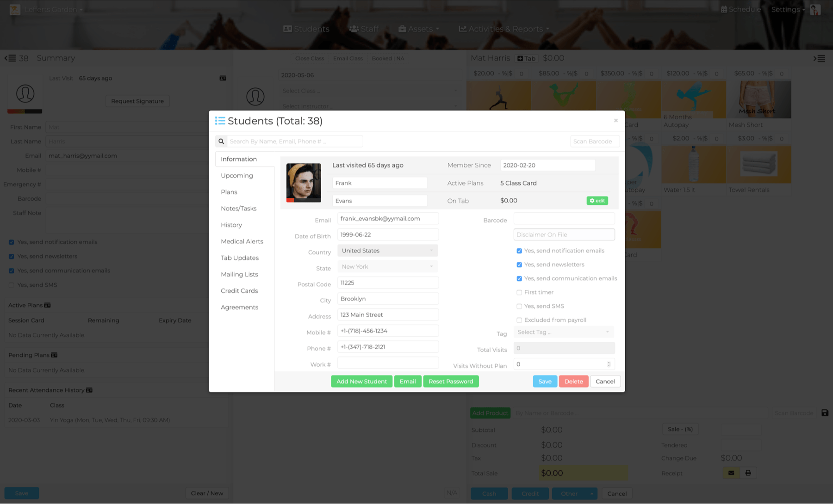This screenshot has width=833, height=504.
Task: Open the Notes/Tasks tab
Action: [239, 209]
